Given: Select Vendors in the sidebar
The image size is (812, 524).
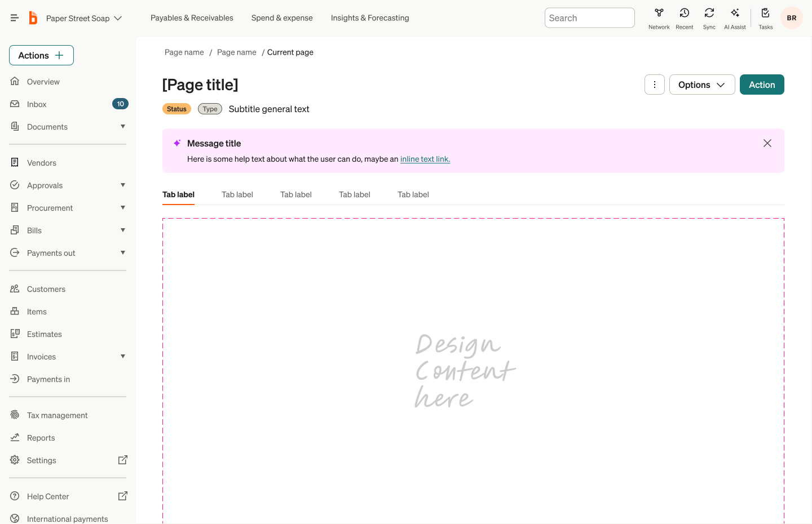Looking at the screenshot, I should (42, 162).
